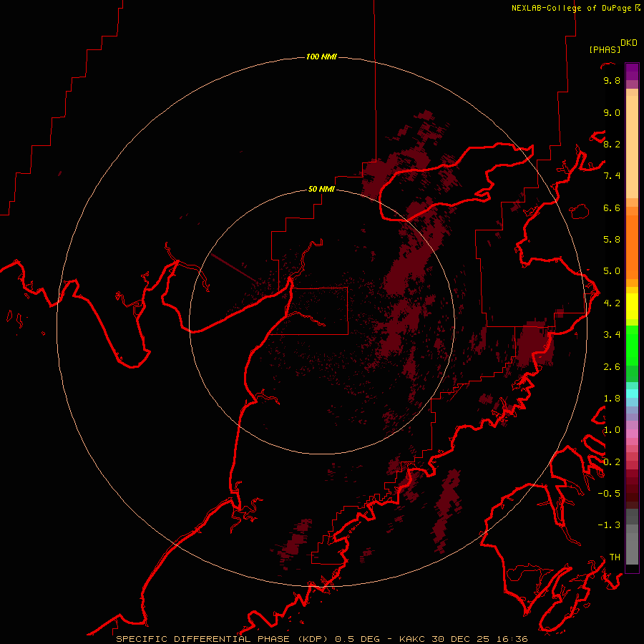Viewport: 644px width, 644px height.
Task: Click the product title text at the bottom
Action: coord(321,639)
